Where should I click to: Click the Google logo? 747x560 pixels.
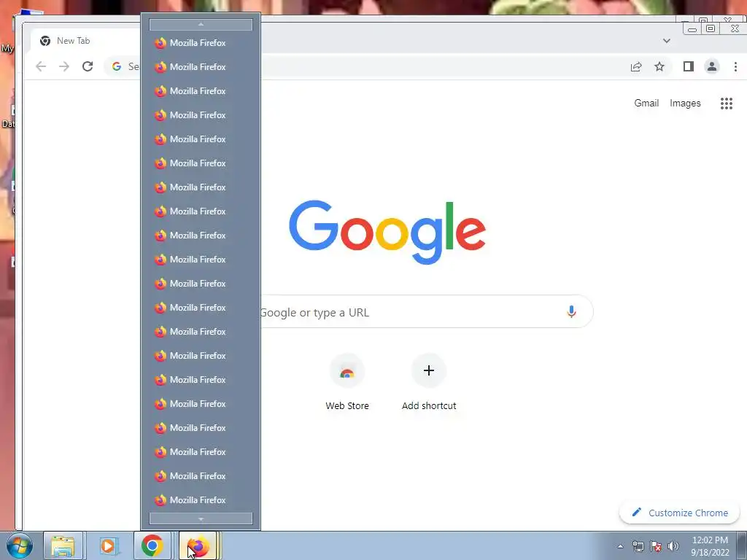387,232
